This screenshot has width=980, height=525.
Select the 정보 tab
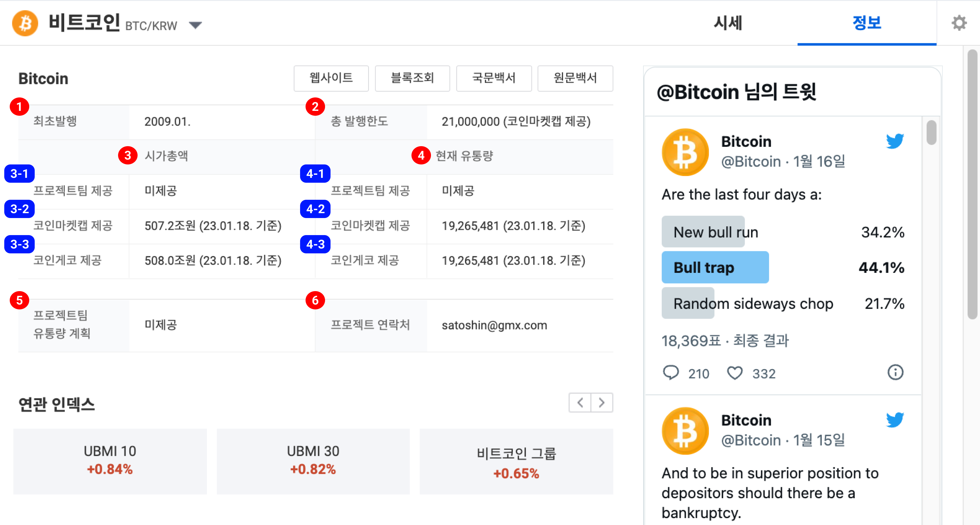point(867,23)
